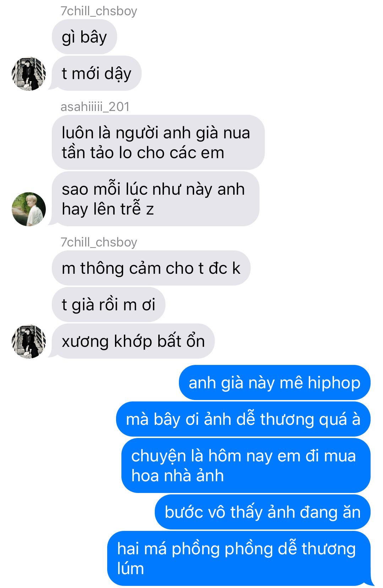The height and width of the screenshot is (588, 383).
Task: Select the blue 'mà bây ơi ảnh dễ thương' message
Action: (243, 419)
